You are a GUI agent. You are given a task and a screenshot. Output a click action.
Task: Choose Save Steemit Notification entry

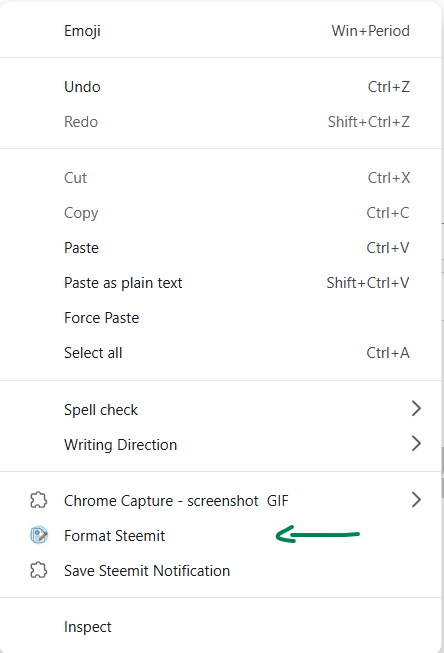pyautogui.click(x=221, y=571)
